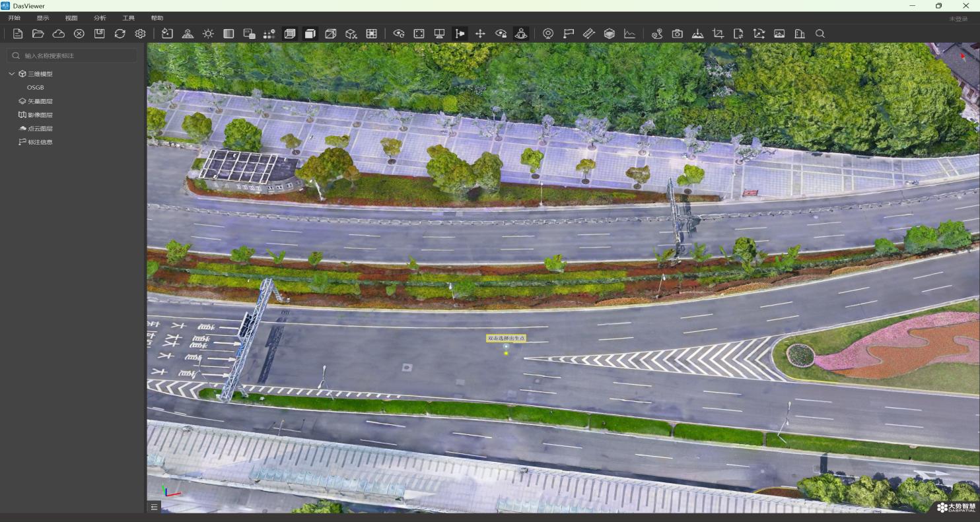Click the magnifier search icon in toolbar
The height and width of the screenshot is (522, 980).
point(820,34)
